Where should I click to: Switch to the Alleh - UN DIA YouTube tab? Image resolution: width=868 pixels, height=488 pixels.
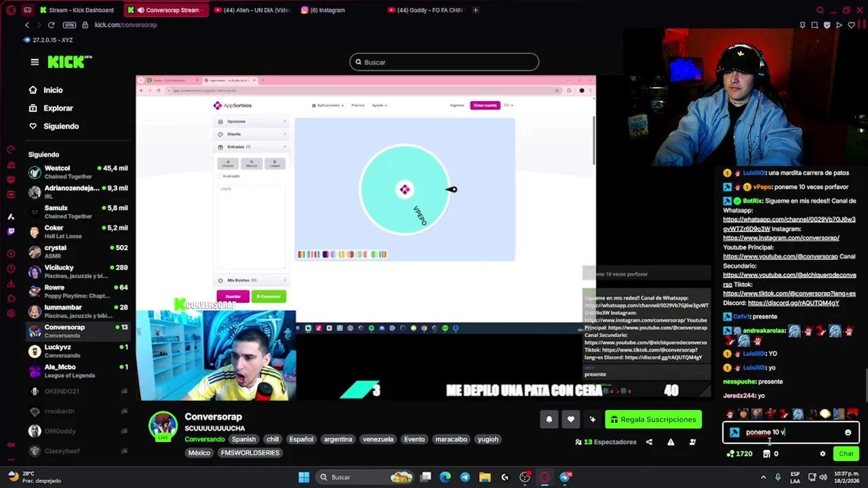(x=252, y=10)
